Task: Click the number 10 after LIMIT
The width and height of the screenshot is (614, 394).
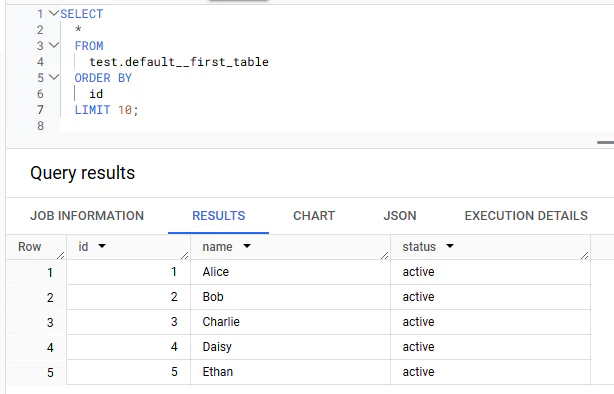Action: (x=125, y=110)
